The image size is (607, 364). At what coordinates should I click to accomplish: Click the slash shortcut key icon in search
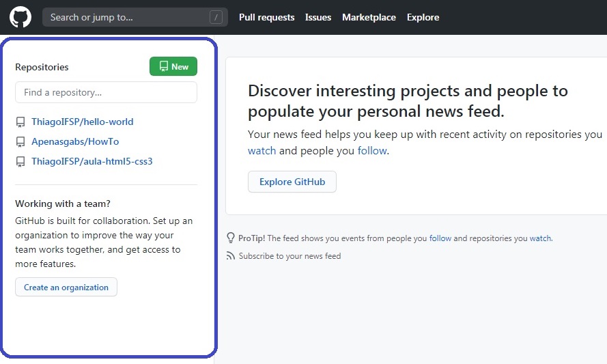pos(216,17)
